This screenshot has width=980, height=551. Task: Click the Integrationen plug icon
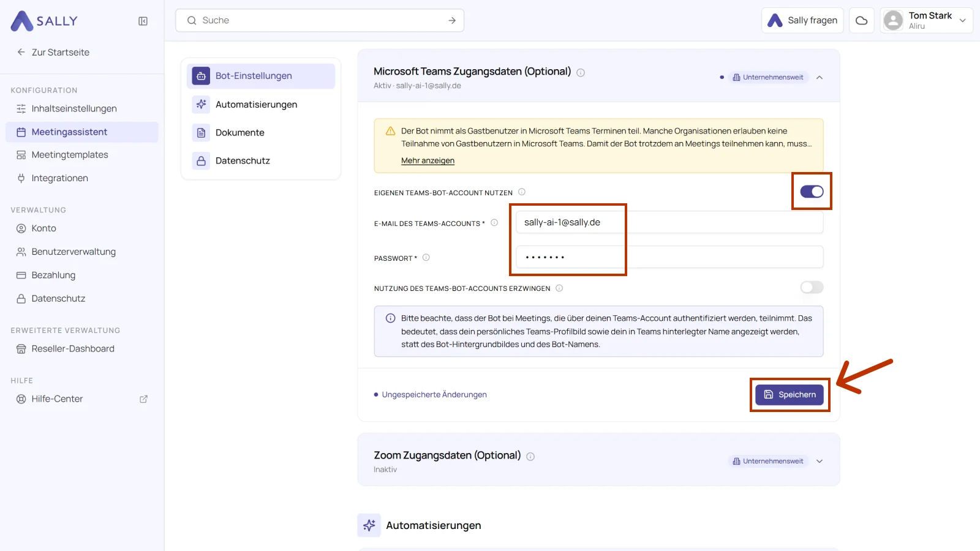[21, 178]
